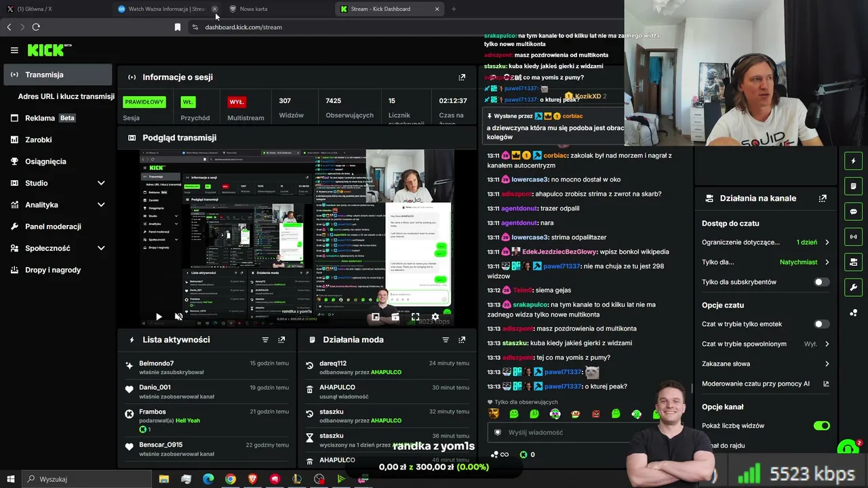
Task: Expand the Studio sidebar section
Action: [x=58, y=183]
